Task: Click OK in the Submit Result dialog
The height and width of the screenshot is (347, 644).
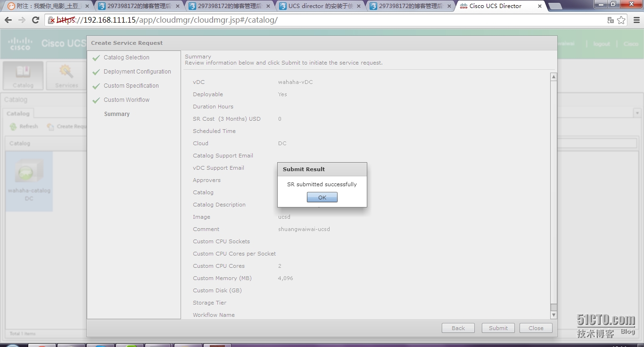Action: [x=322, y=198]
